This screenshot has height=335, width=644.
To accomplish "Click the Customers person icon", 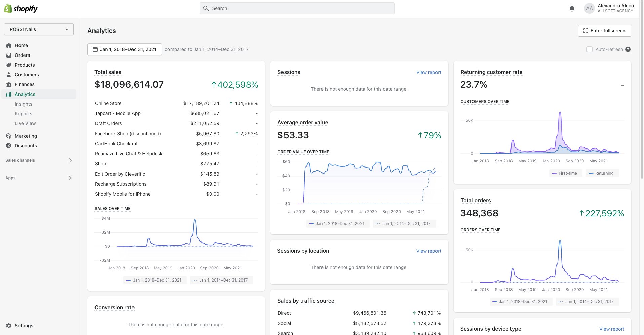I will click(9, 75).
